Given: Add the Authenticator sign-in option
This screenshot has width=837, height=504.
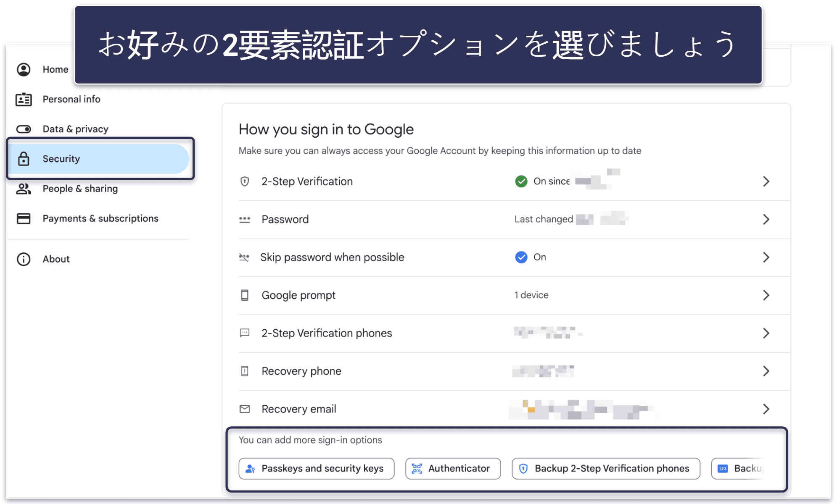Looking at the screenshot, I should pos(453,469).
